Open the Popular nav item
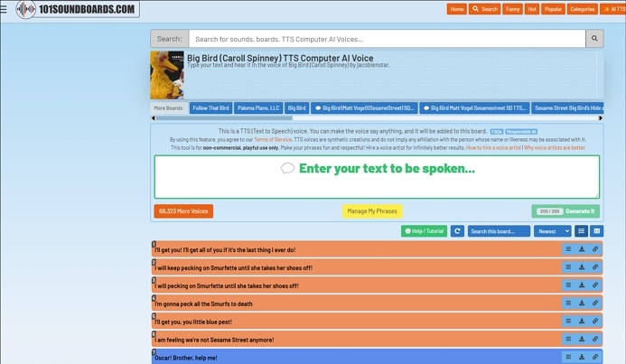This screenshot has height=364, width=626. [553, 9]
